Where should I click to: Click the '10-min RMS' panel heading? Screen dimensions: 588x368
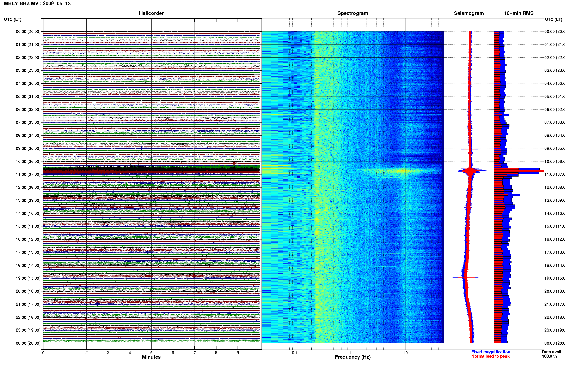coord(519,13)
